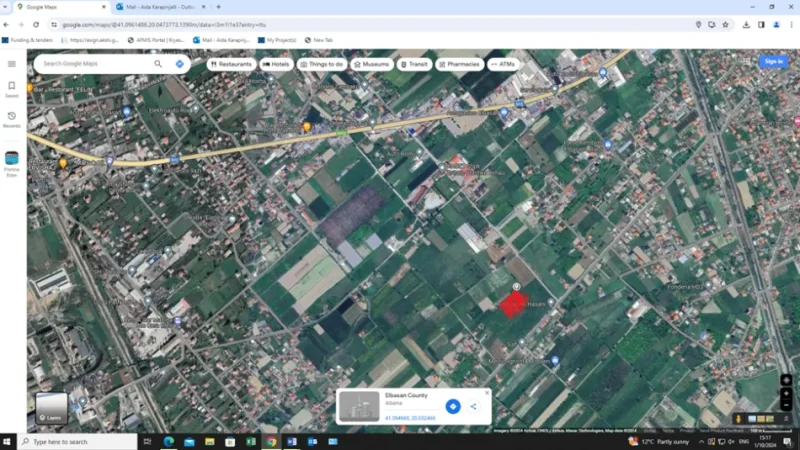Open Word from the taskbar
The height and width of the screenshot is (450, 800).
pyautogui.click(x=292, y=442)
